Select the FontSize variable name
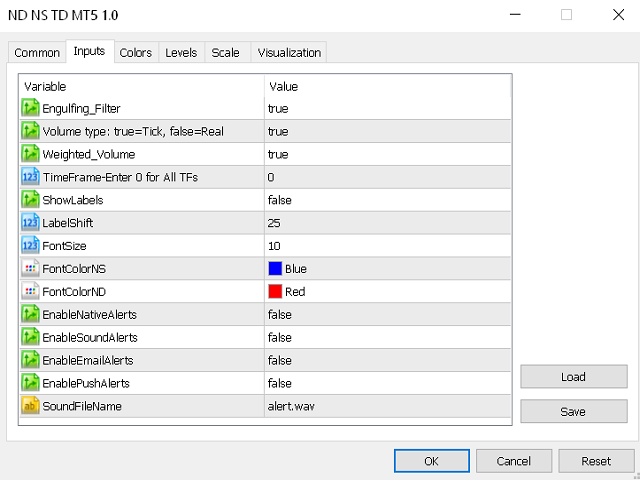 64,246
